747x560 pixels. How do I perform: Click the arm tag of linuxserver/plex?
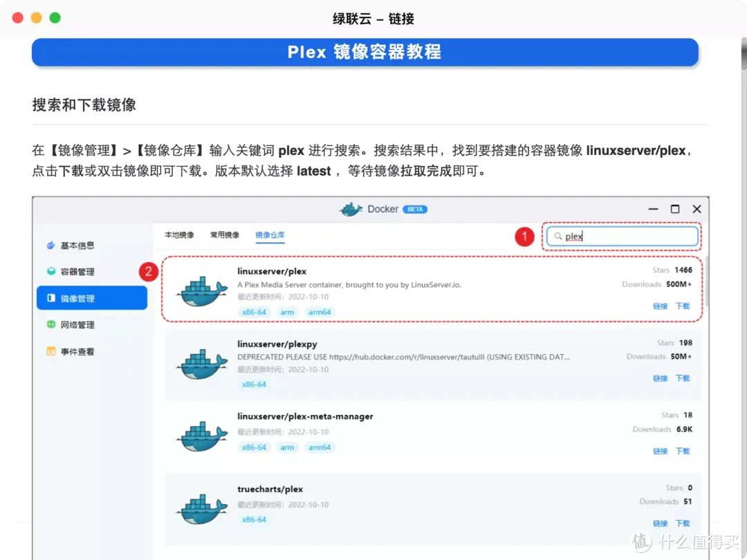(x=287, y=312)
